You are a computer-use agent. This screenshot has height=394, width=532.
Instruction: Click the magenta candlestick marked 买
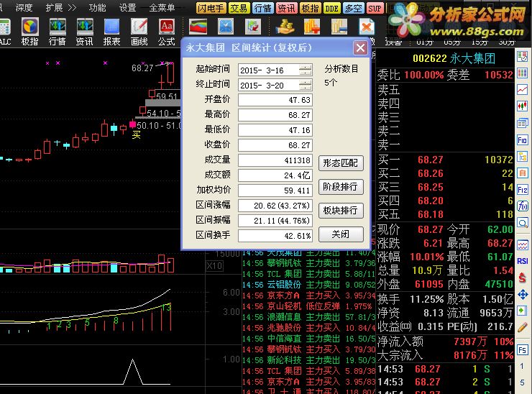point(133,124)
